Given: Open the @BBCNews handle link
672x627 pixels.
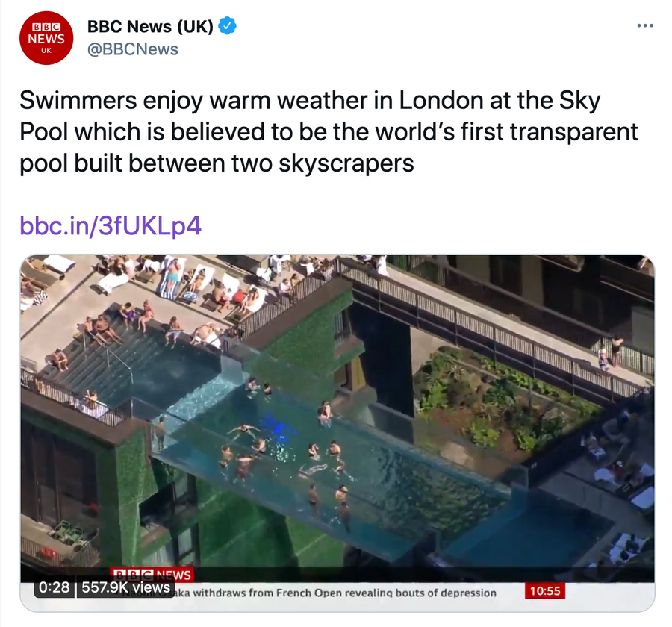Looking at the screenshot, I should 132,49.
